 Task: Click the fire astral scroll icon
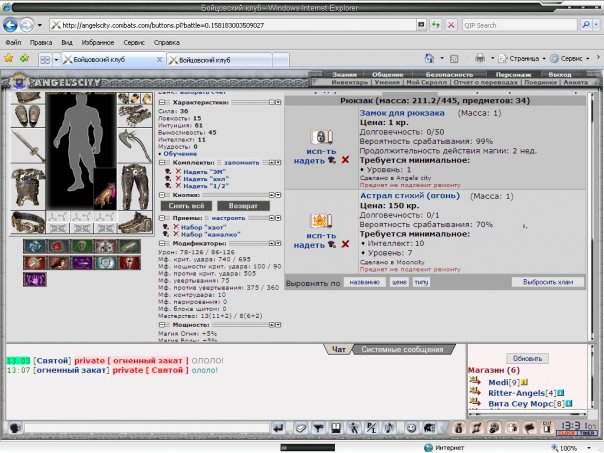[321, 221]
